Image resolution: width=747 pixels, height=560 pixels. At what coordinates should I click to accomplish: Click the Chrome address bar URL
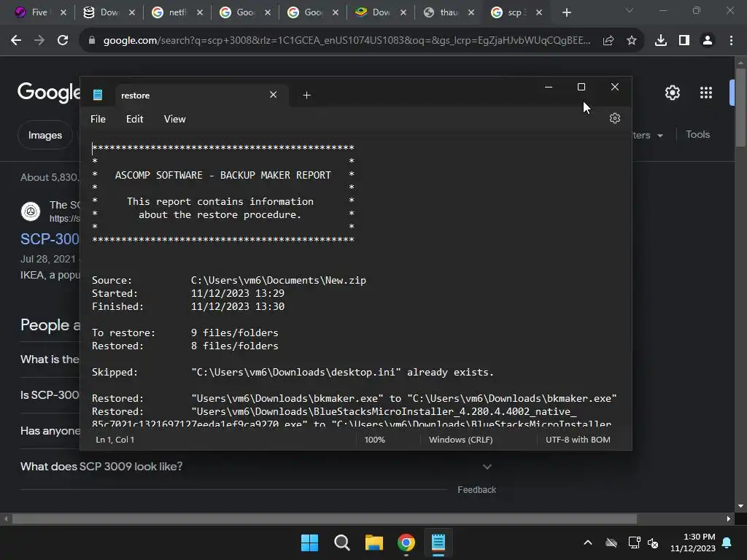347,41
